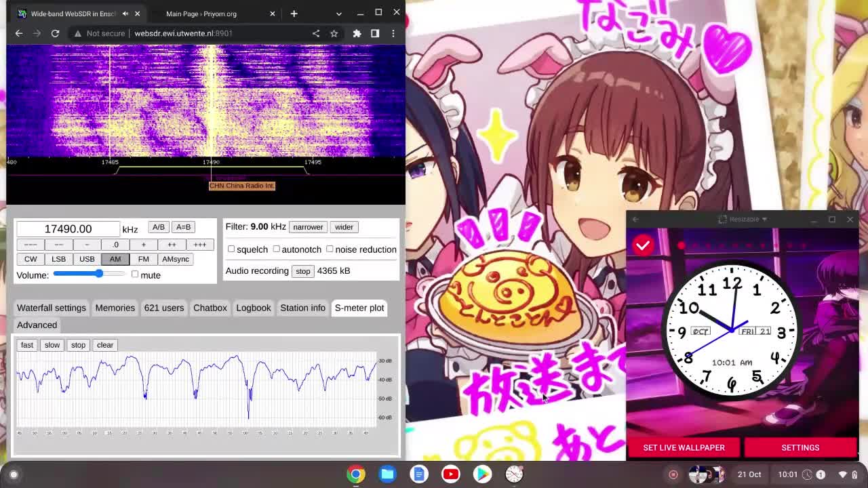Close the Priyom.org tab
868x488 pixels.
tap(273, 14)
